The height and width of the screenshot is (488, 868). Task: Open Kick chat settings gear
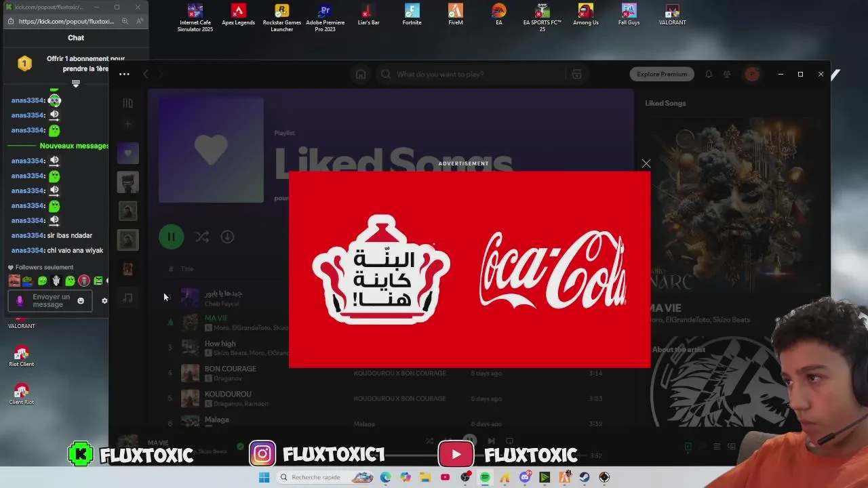pyautogui.click(x=104, y=301)
